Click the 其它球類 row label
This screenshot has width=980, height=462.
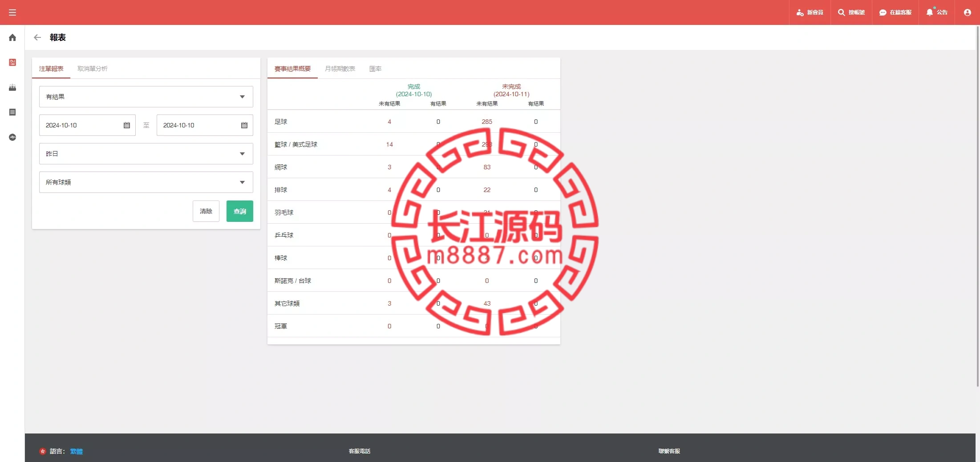pyautogui.click(x=287, y=303)
